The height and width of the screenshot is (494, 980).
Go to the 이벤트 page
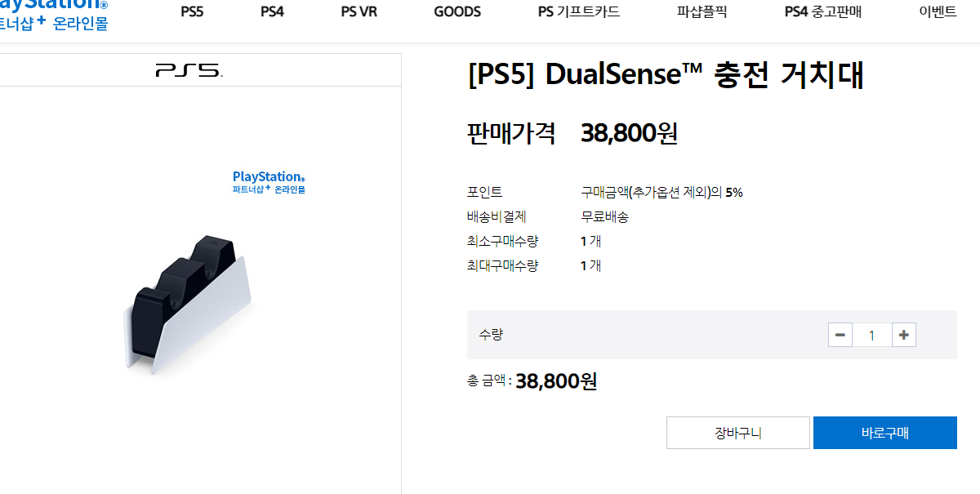[938, 12]
